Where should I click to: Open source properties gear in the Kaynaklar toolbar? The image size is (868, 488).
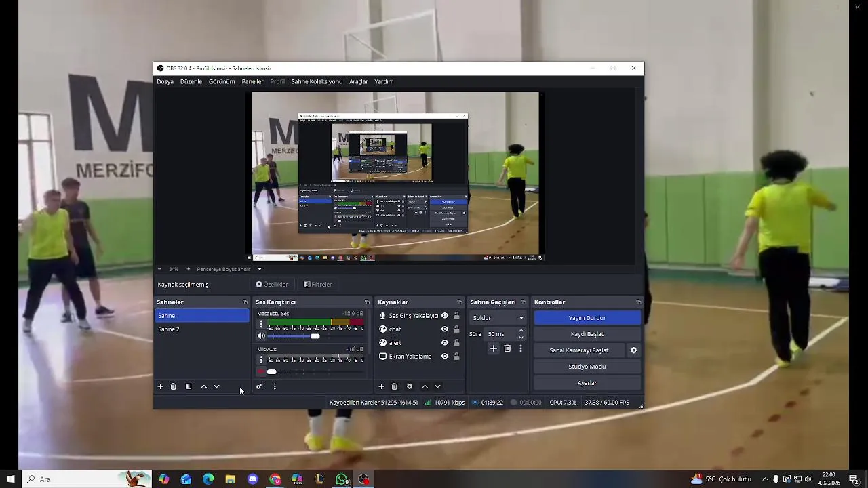(x=410, y=386)
